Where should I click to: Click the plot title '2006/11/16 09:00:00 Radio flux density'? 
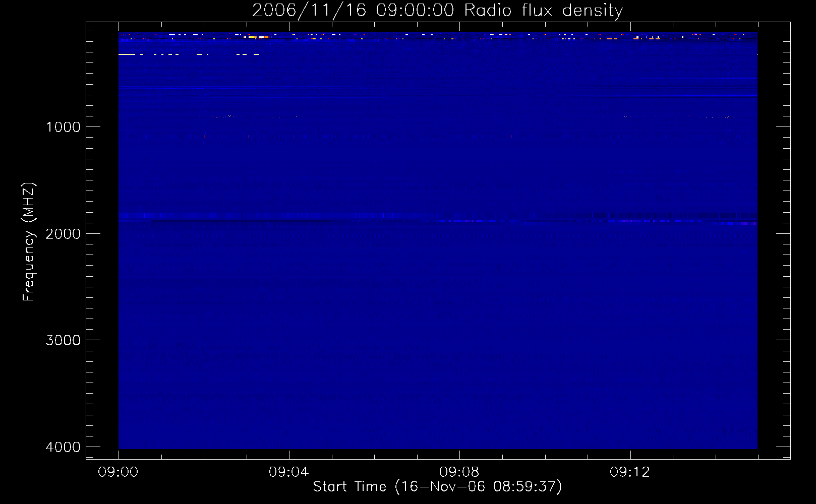(437, 11)
